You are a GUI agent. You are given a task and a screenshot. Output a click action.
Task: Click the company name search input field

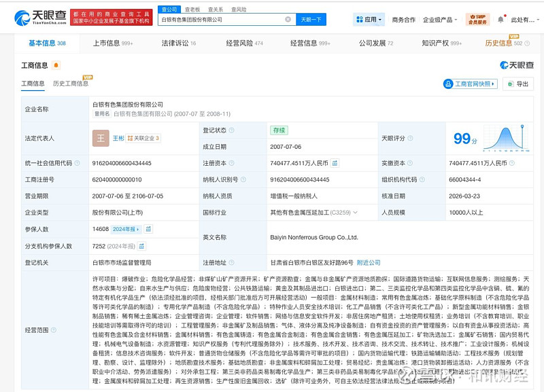[221, 20]
